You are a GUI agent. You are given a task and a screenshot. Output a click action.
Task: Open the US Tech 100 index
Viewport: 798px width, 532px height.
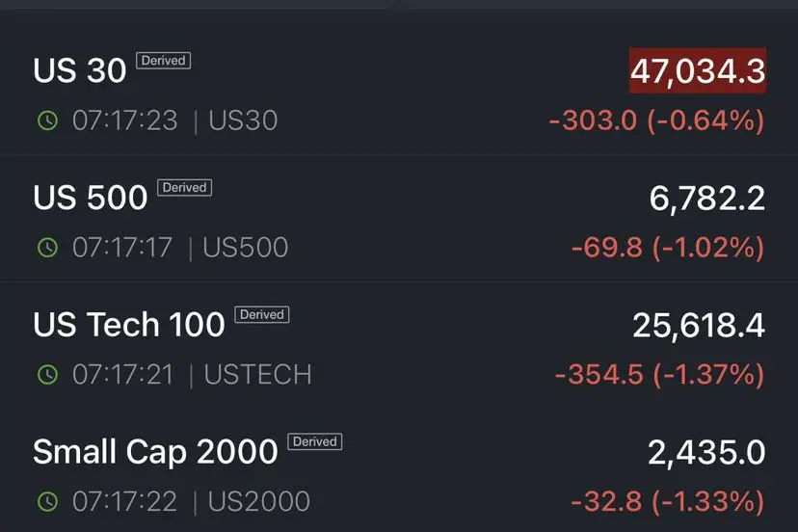pos(129,325)
